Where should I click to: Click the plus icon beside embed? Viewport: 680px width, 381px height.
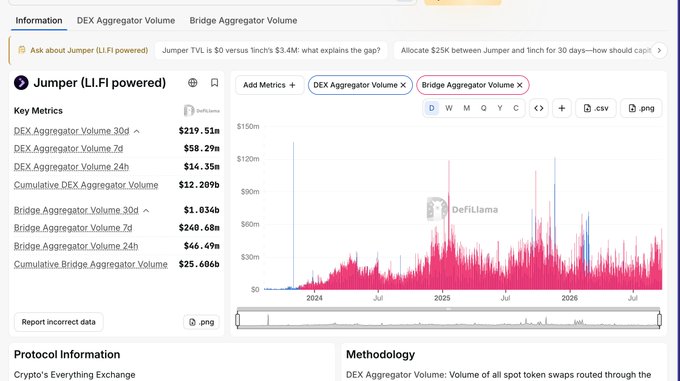pyautogui.click(x=562, y=108)
